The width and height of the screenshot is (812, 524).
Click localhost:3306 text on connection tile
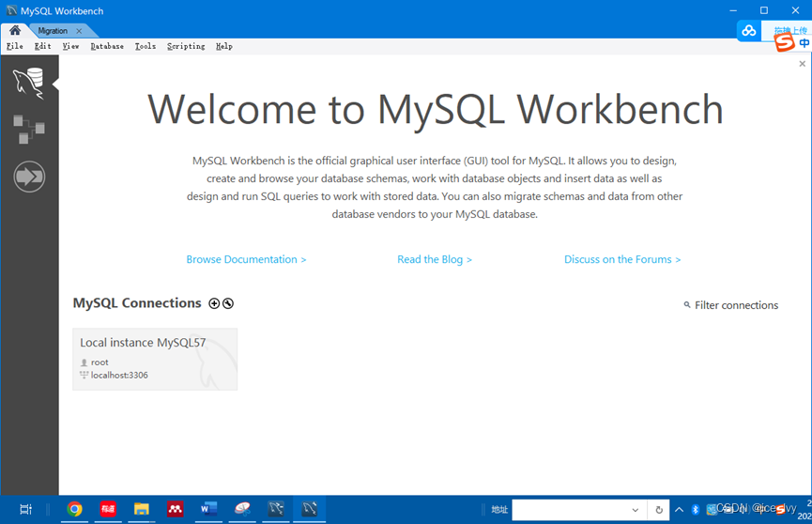[x=119, y=376]
